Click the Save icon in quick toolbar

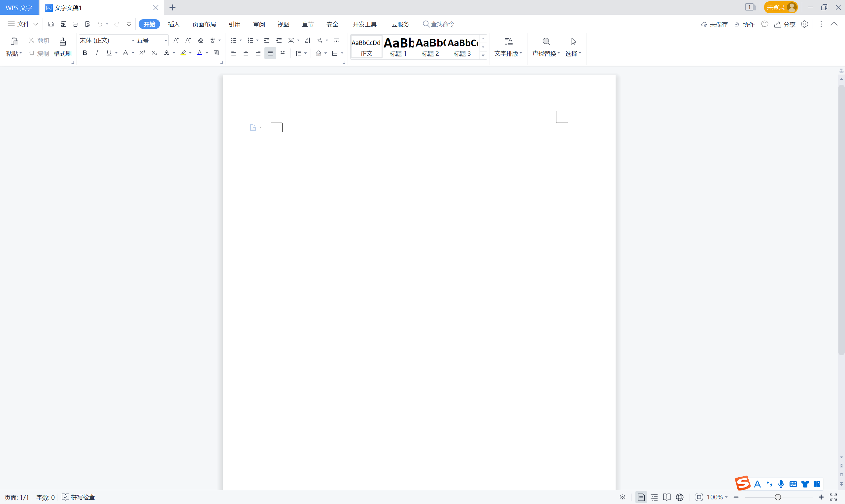pyautogui.click(x=51, y=24)
